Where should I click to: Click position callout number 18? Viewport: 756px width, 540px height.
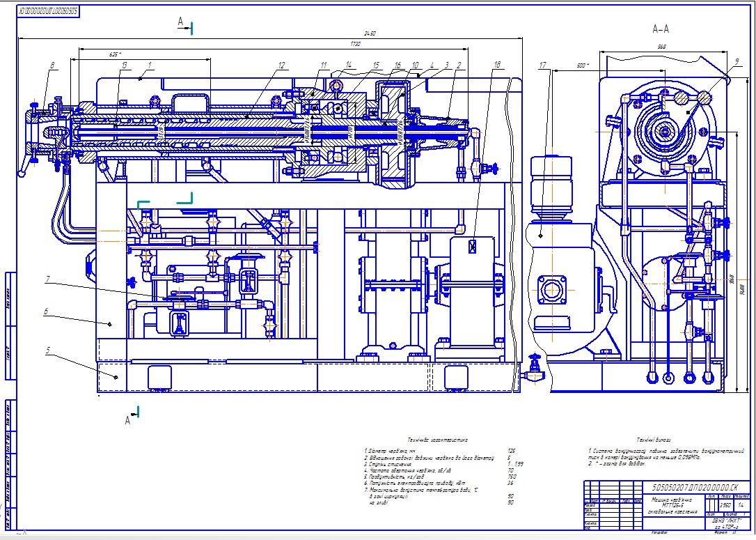[x=497, y=64]
